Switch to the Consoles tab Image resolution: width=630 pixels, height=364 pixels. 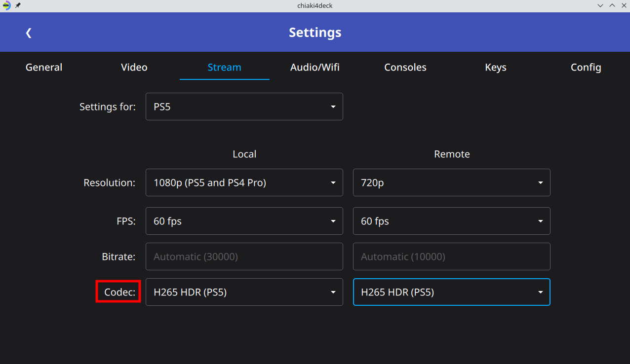(405, 67)
